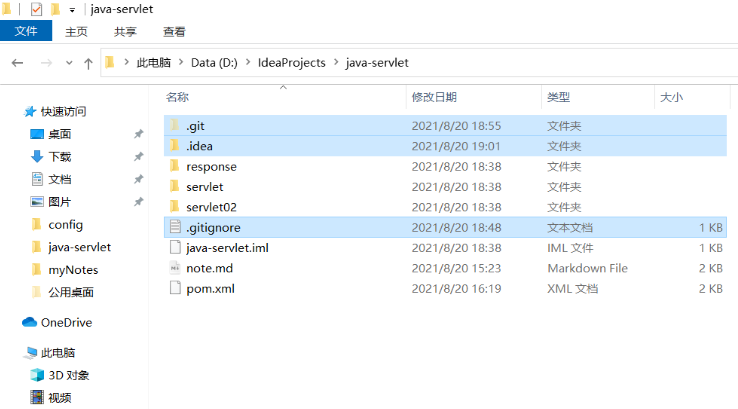This screenshot has height=409, width=738.
Task: Open 图片 in quick access
Action: 60,202
